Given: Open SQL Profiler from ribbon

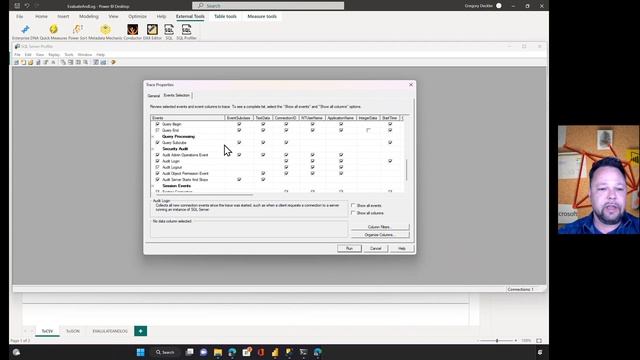Looking at the screenshot, I should point(187,32).
